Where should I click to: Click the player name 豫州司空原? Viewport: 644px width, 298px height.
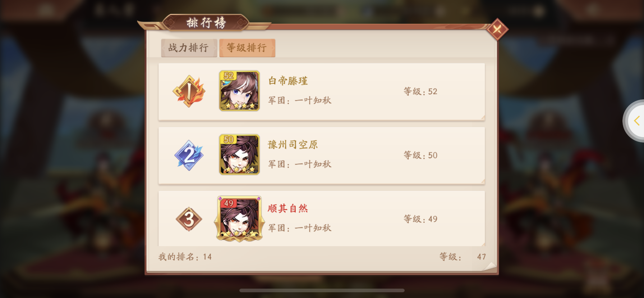(x=293, y=145)
